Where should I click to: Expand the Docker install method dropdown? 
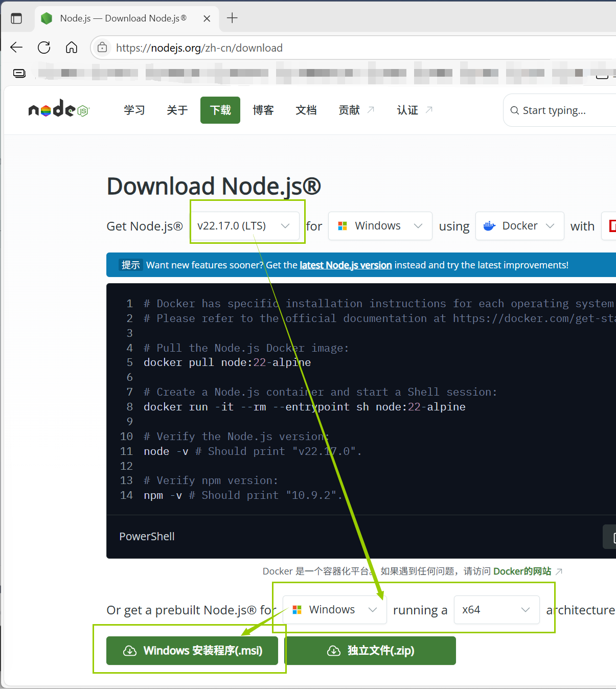(x=520, y=226)
